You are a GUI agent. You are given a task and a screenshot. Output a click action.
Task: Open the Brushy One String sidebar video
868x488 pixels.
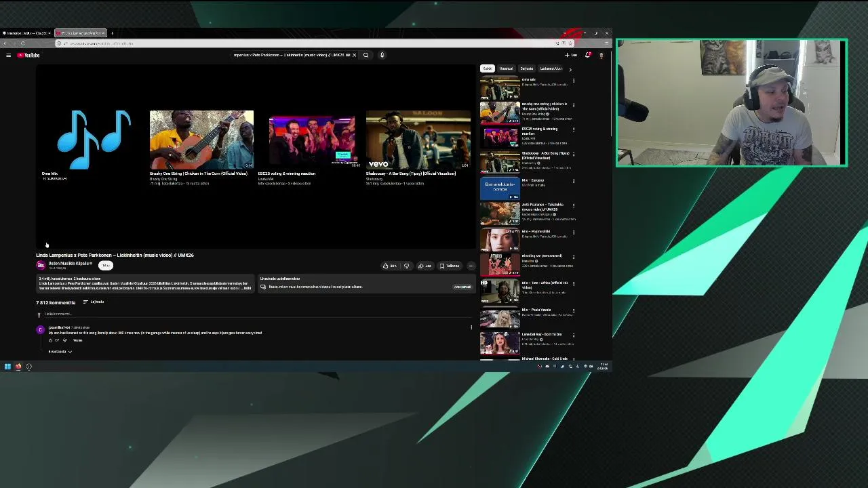[500, 113]
